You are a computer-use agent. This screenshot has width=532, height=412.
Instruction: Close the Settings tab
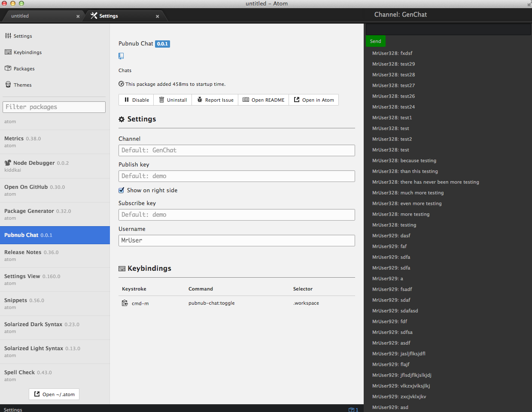pyautogui.click(x=158, y=16)
